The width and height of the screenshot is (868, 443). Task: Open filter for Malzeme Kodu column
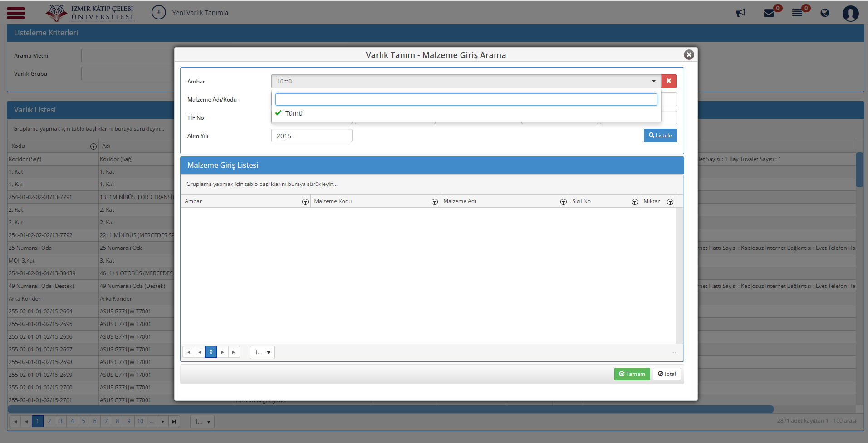point(435,202)
